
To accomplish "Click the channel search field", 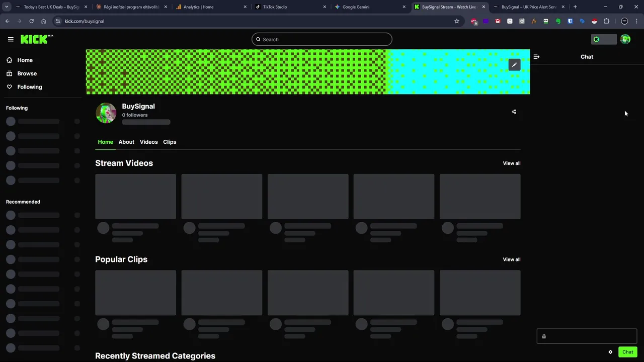I will (x=321, y=39).
